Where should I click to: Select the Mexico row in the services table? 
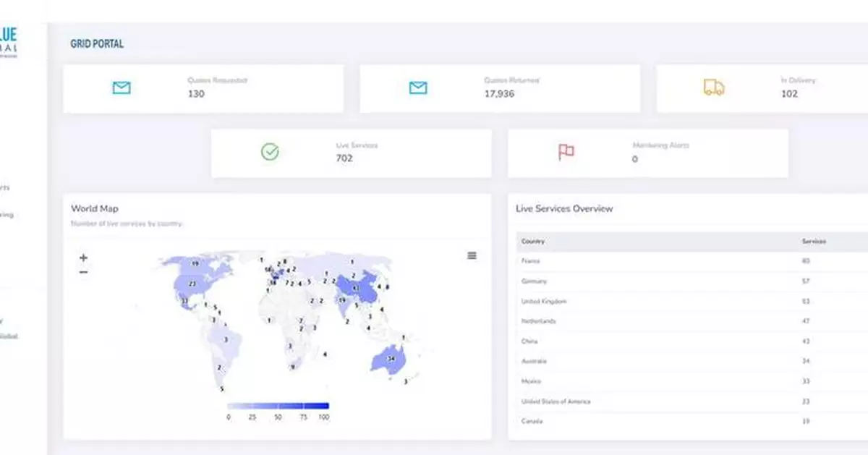[651, 380]
